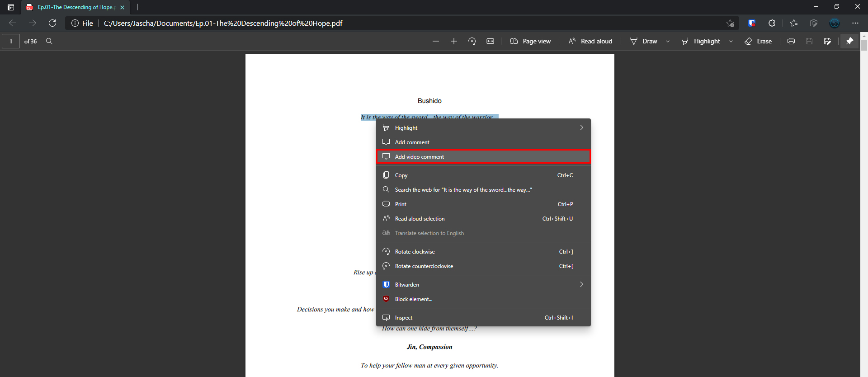Screen dimensions: 868x377
Task: Open the tab actions menu icon
Action: (x=11, y=7)
